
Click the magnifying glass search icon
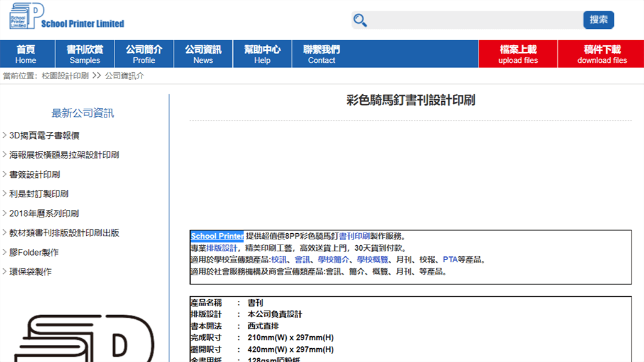click(359, 19)
